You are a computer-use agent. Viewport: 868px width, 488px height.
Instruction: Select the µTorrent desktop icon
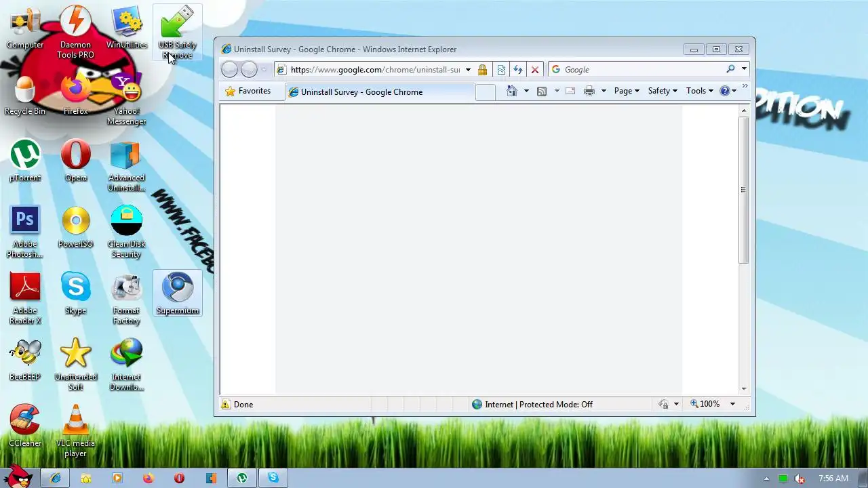(x=25, y=161)
